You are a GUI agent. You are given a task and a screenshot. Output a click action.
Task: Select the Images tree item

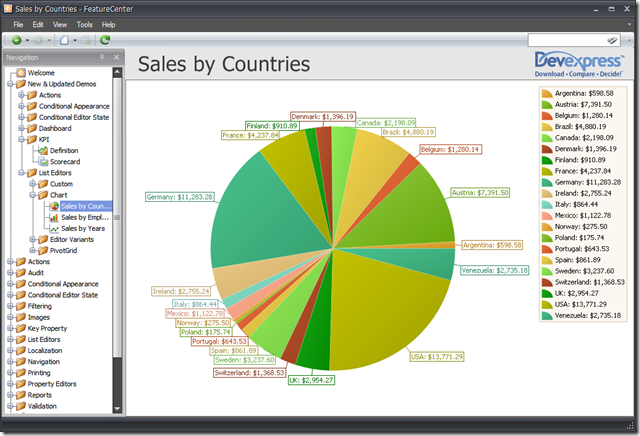[x=39, y=317]
